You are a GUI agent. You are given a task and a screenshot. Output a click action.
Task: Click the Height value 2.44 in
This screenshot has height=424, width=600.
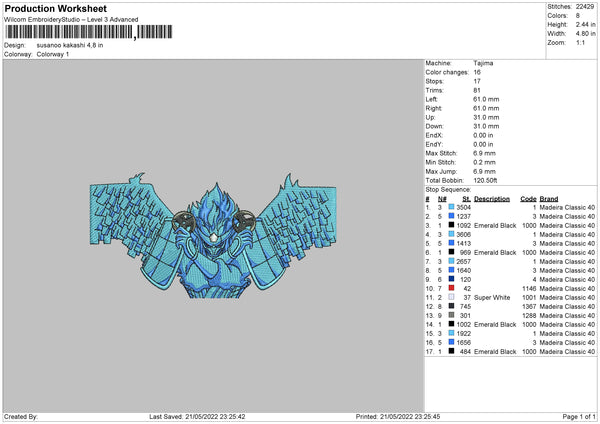pyautogui.click(x=585, y=24)
